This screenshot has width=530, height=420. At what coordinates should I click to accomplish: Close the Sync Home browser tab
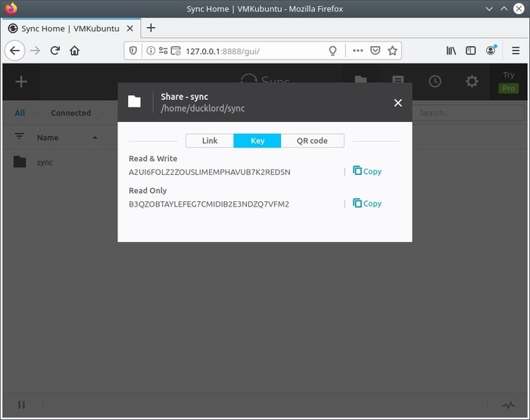click(129, 29)
